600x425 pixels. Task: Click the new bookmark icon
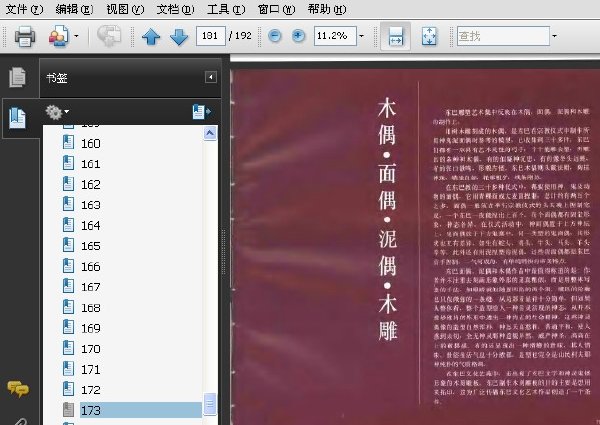[x=202, y=112]
